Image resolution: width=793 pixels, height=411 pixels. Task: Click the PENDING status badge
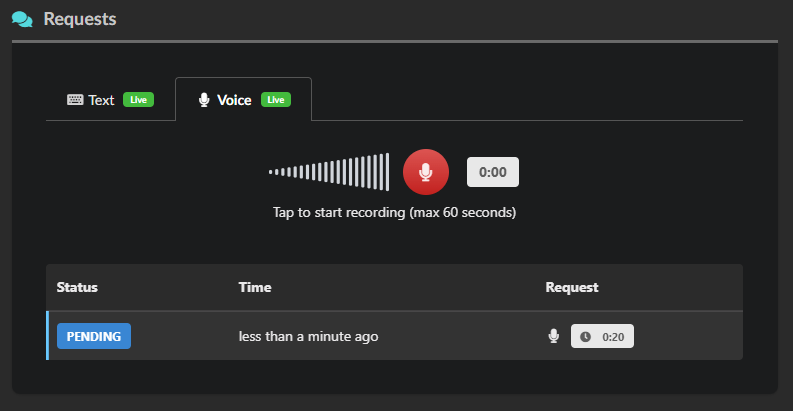click(x=94, y=336)
